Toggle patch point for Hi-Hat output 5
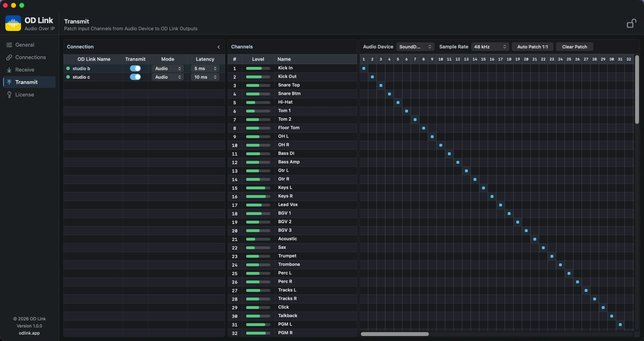This screenshot has height=341, width=644. pyautogui.click(x=398, y=103)
